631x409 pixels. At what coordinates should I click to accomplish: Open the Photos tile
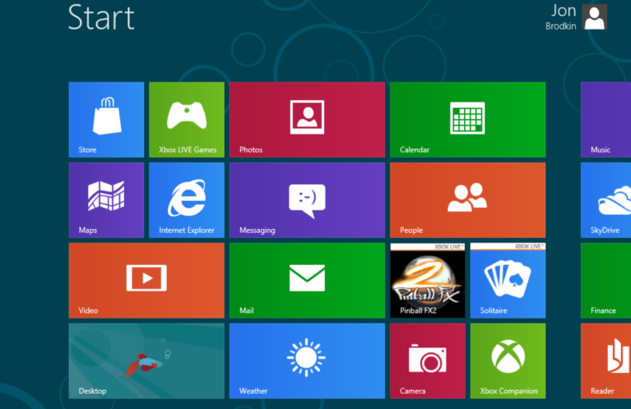tap(306, 120)
